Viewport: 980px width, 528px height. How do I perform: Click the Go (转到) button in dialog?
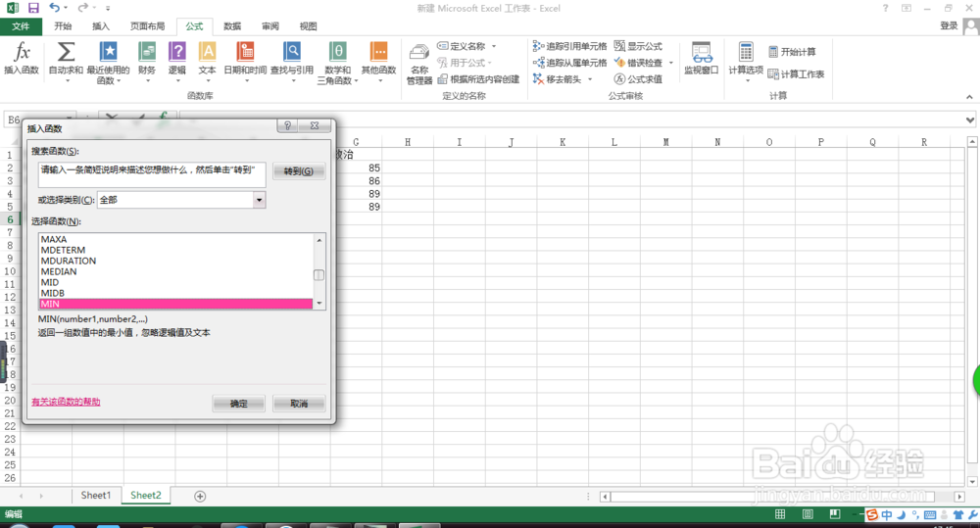click(299, 171)
